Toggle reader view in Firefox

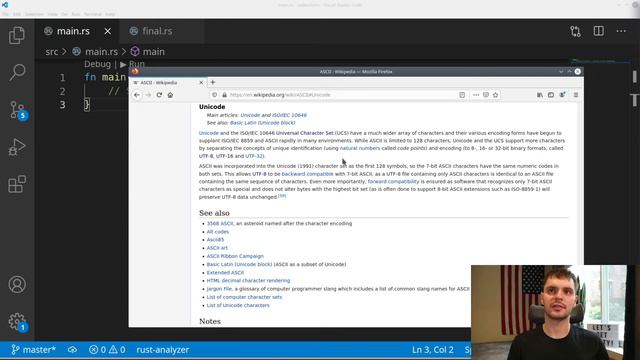tap(462, 95)
